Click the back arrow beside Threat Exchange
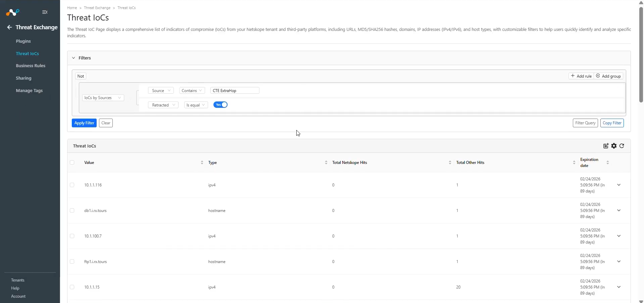 [x=9, y=27]
